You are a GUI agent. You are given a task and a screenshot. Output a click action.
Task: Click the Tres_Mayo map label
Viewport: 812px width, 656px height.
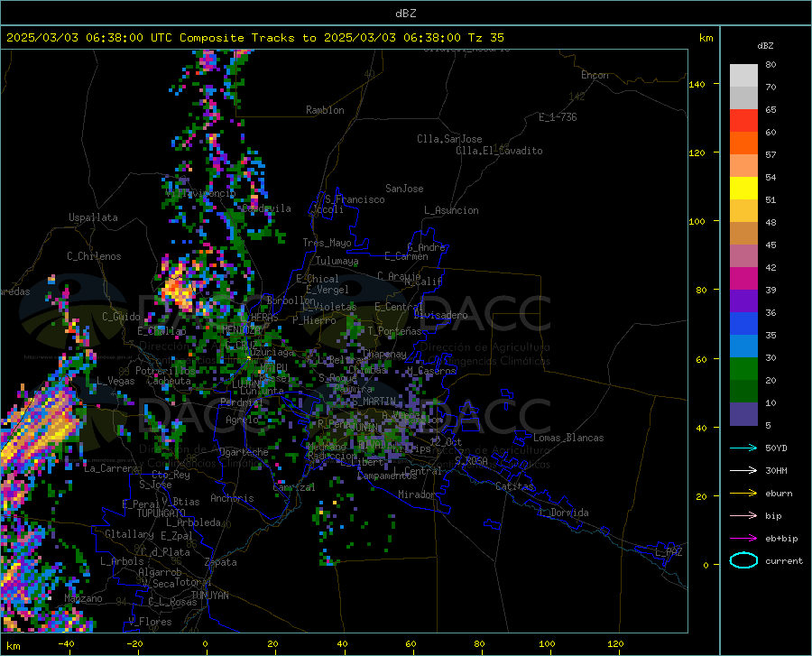[327, 243]
